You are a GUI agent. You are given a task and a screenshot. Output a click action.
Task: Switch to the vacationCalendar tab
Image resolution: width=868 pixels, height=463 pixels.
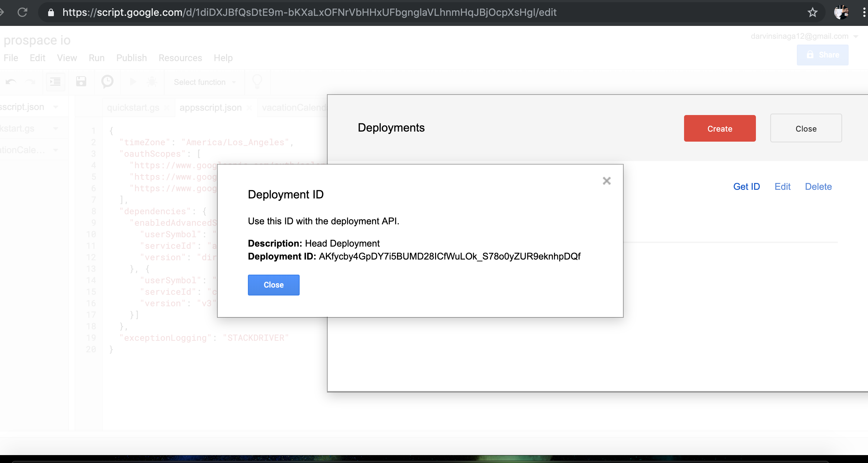[x=294, y=107]
